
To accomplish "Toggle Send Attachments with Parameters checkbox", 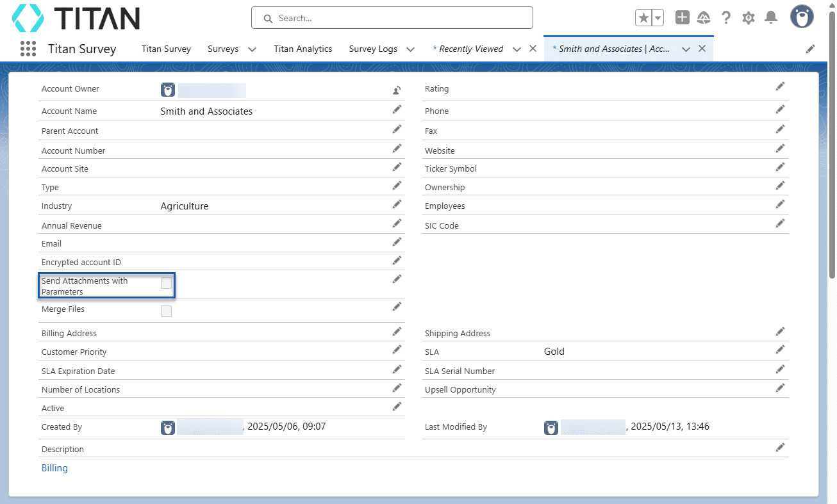I will (x=166, y=283).
